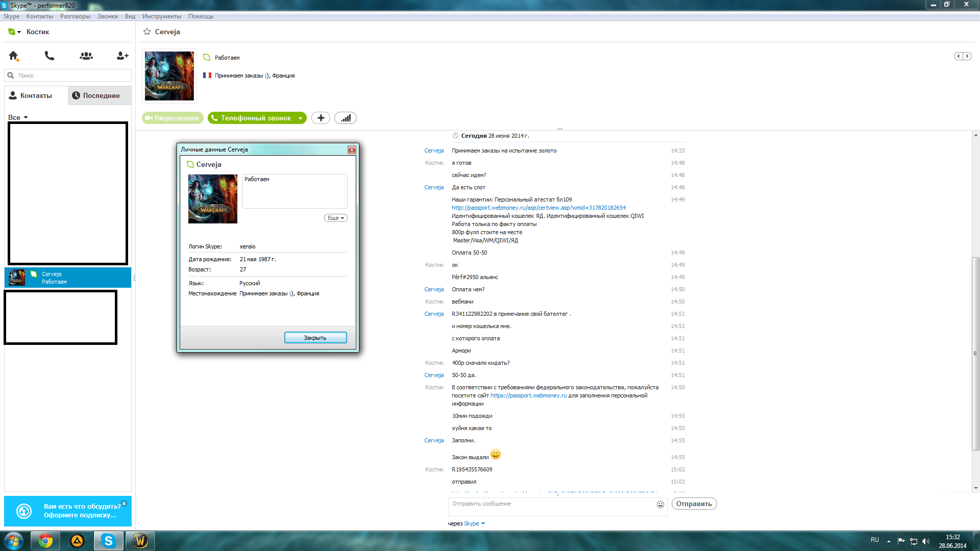Click the Skype login value xensio

click(x=248, y=246)
